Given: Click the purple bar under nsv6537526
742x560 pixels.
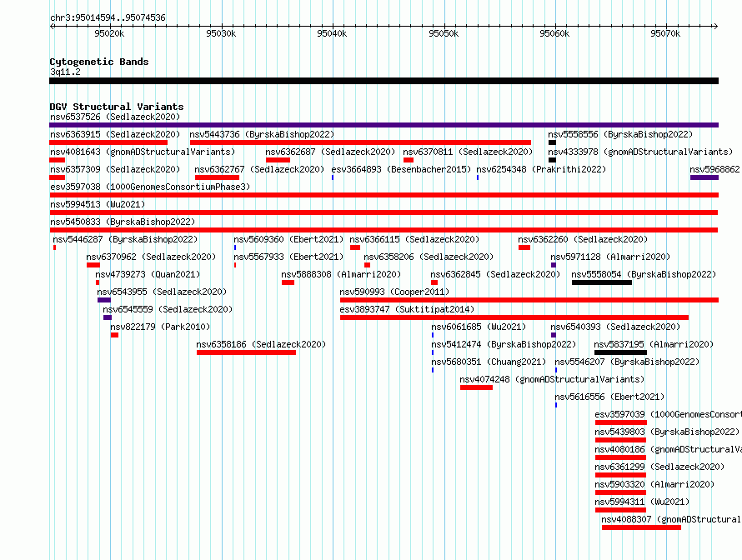Looking at the screenshot, I should [384, 125].
